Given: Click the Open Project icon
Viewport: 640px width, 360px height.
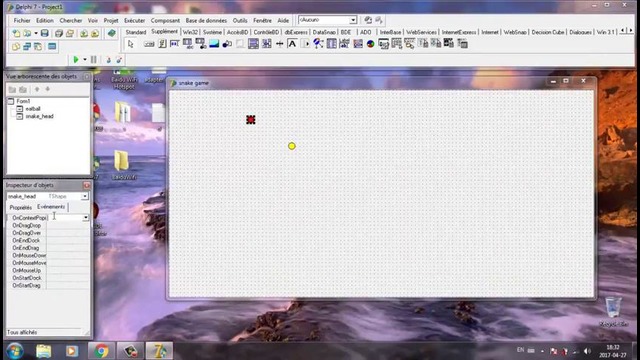Looking at the screenshot, I should click(x=70, y=33).
